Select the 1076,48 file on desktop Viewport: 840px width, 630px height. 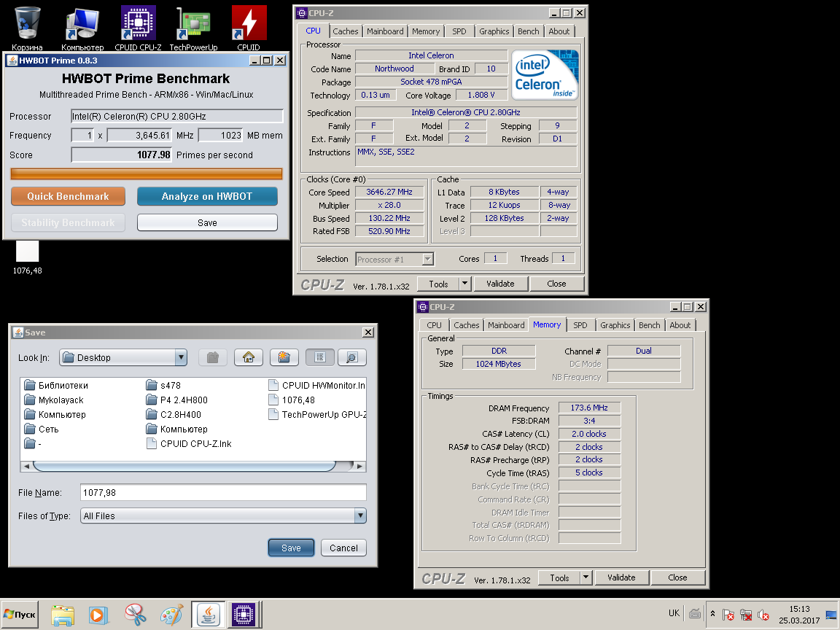point(27,257)
